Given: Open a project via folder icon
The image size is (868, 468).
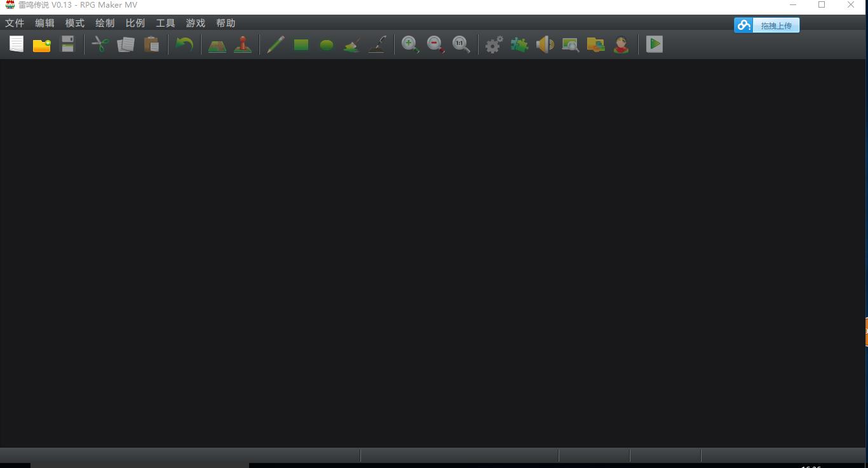Looking at the screenshot, I should [x=42, y=45].
